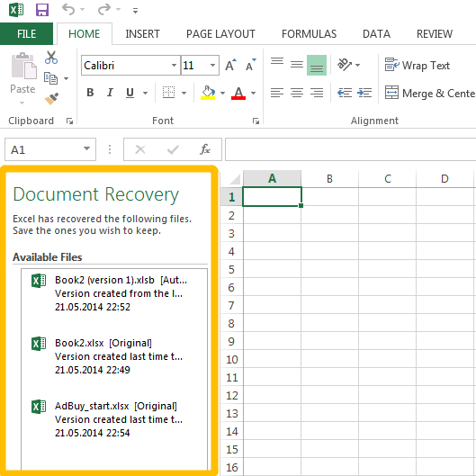Click the Undo arrow icon
Viewport: 476px width, 476px height.
(68, 9)
